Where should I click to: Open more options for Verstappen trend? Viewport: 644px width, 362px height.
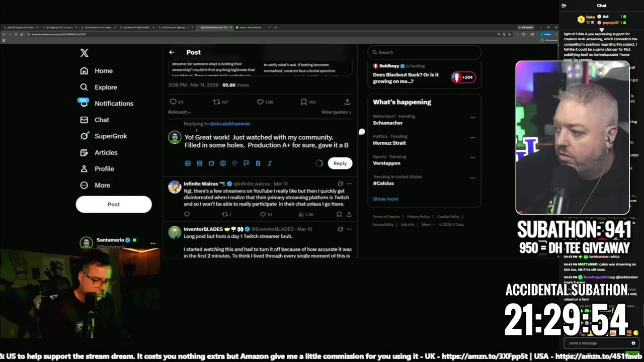coord(472,157)
